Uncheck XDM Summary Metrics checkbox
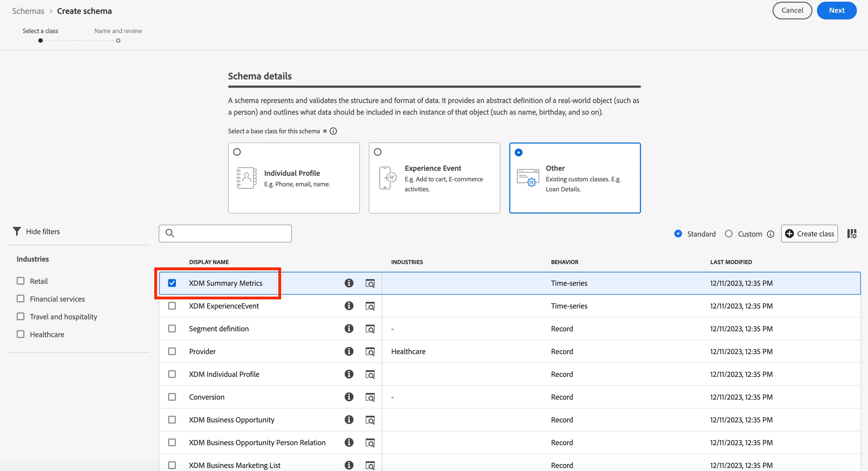Image resolution: width=868 pixels, height=471 pixels. pos(172,283)
